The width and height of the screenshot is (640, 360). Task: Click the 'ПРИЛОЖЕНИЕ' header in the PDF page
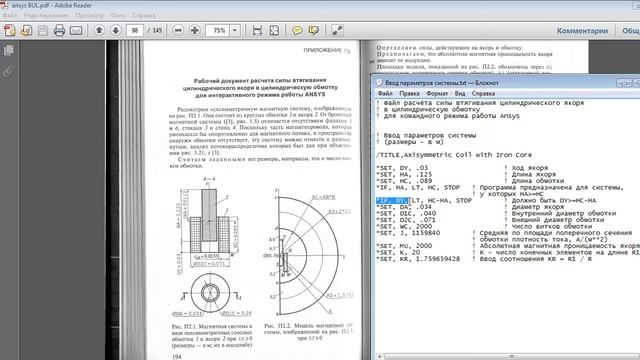coord(327,51)
